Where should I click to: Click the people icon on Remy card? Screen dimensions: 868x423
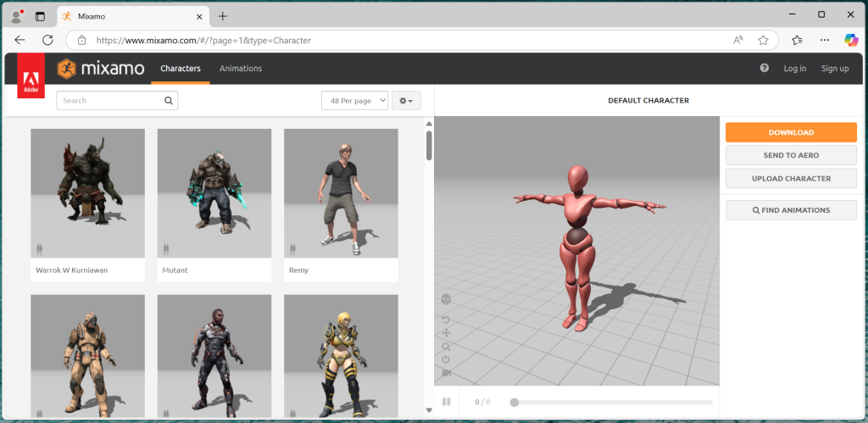(x=292, y=250)
